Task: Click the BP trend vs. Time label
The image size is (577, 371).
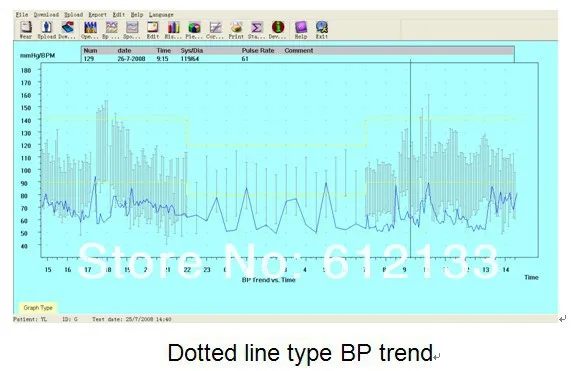Action: tap(269, 280)
